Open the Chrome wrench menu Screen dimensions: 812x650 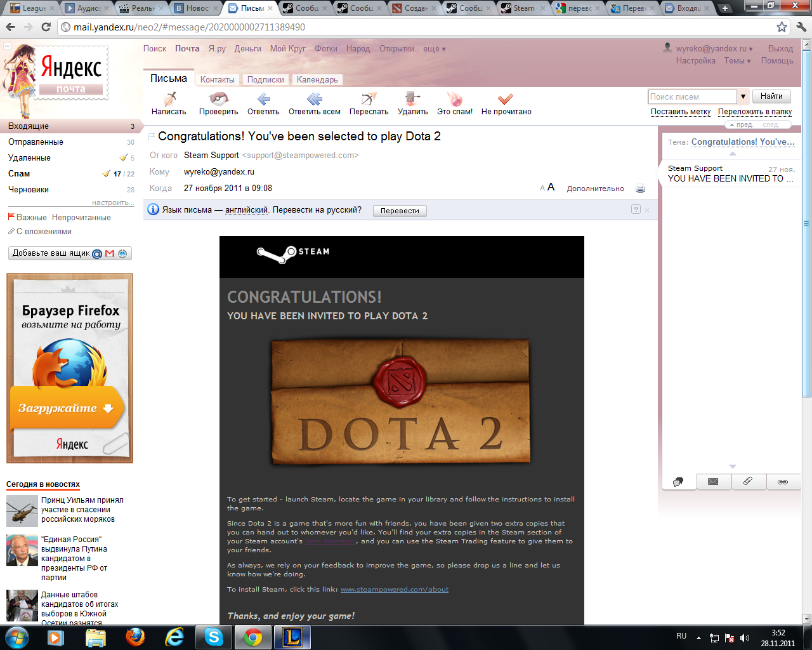pyautogui.click(x=801, y=27)
